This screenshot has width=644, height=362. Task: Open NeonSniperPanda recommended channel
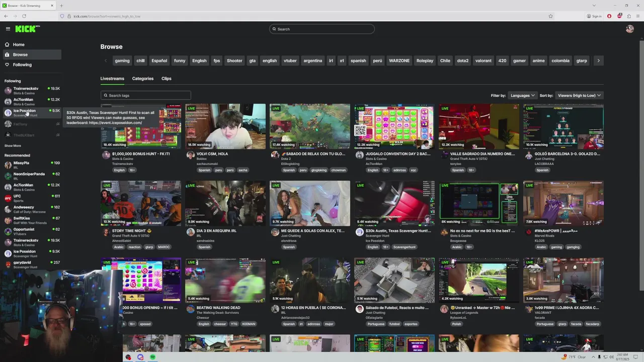point(32,176)
